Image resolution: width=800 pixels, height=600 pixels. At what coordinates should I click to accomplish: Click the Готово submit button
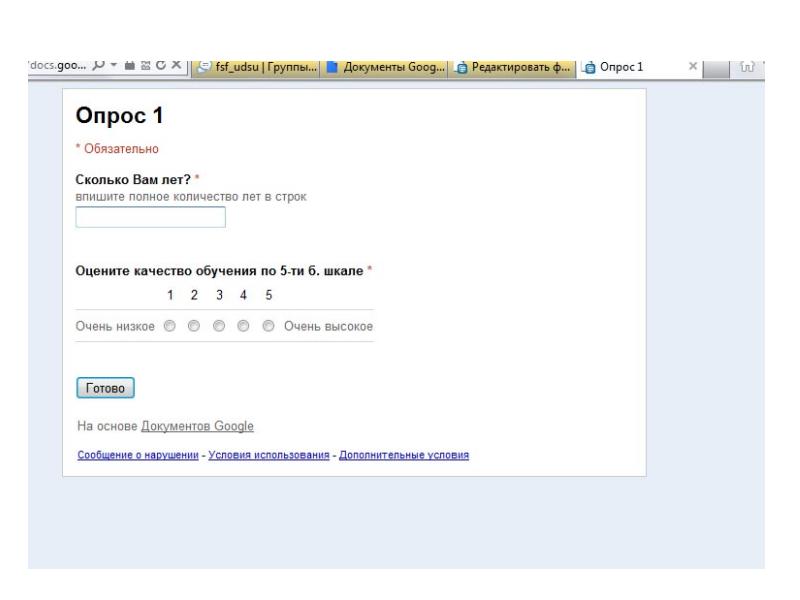105,388
